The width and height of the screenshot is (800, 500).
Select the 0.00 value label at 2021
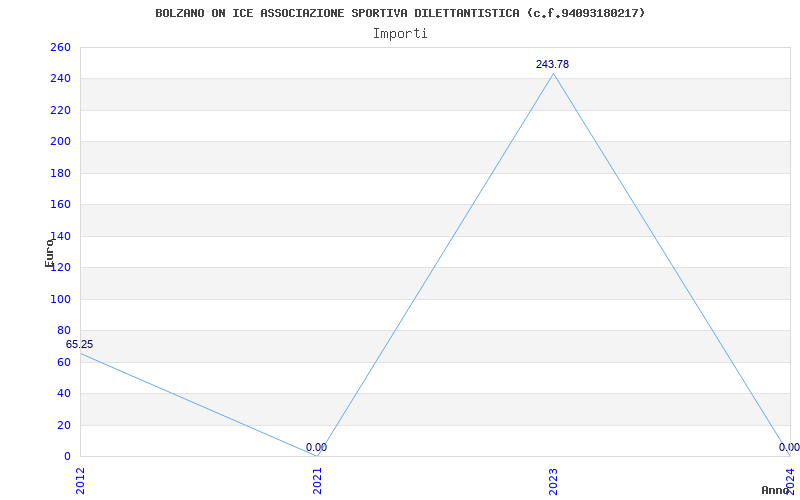(316, 447)
